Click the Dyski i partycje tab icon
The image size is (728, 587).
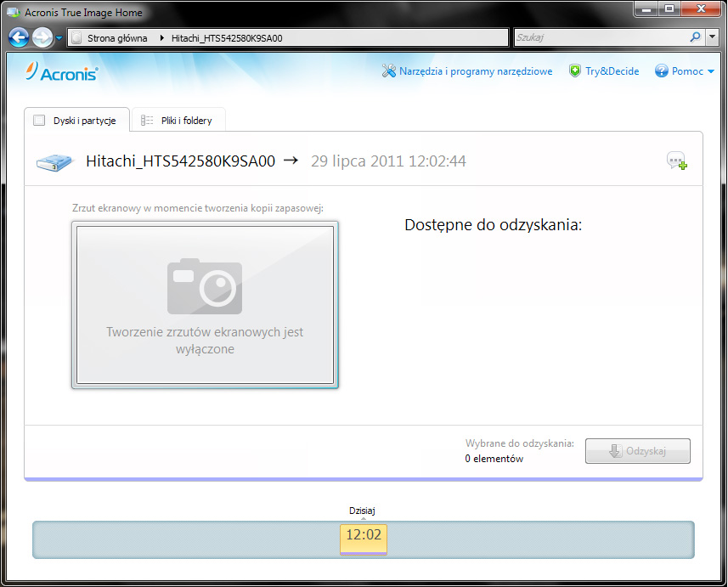(39, 121)
